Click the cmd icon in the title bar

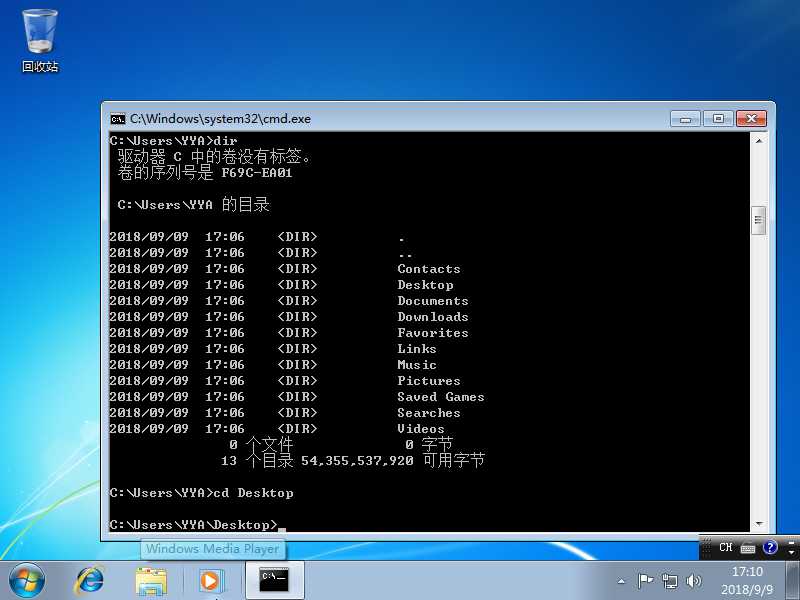(x=118, y=119)
